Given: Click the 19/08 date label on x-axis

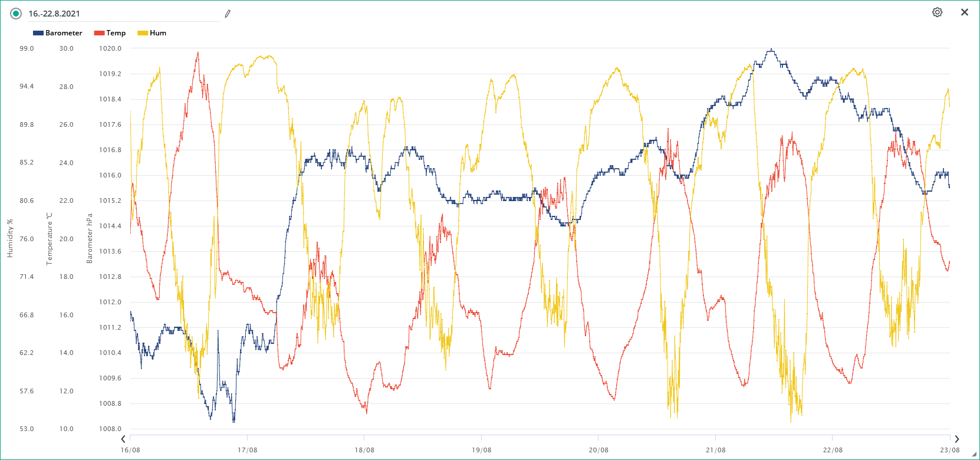Looking at the screenshot, I should [x=481, y=450].
